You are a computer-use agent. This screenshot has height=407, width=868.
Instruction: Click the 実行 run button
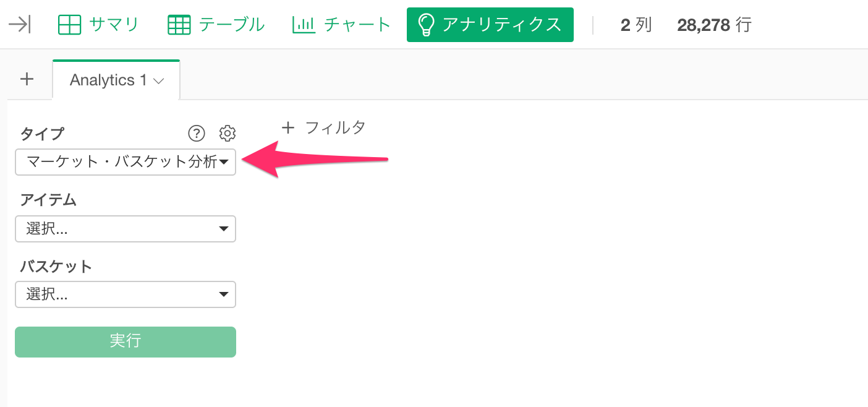coord(126,341)
